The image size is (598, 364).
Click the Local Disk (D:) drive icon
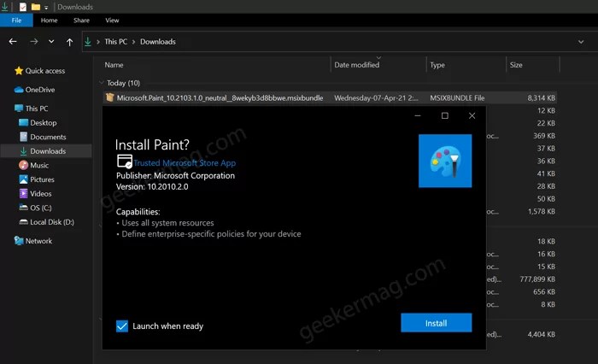pyautogui.click(x=23, y=222)
